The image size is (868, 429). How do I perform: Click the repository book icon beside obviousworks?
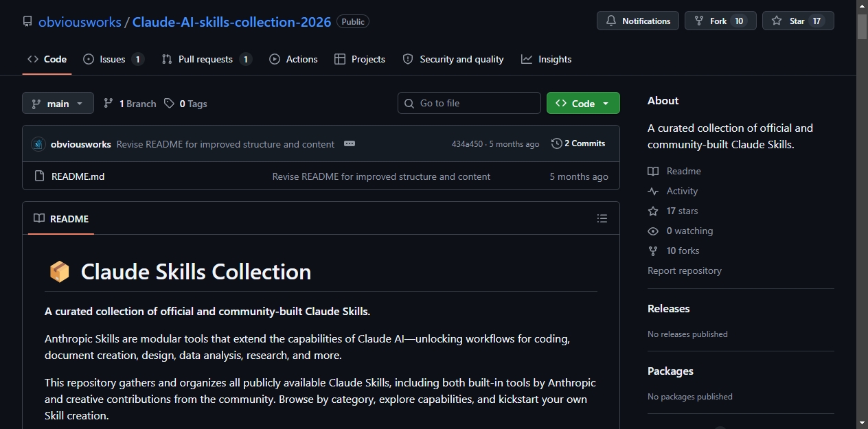(27, 21)
